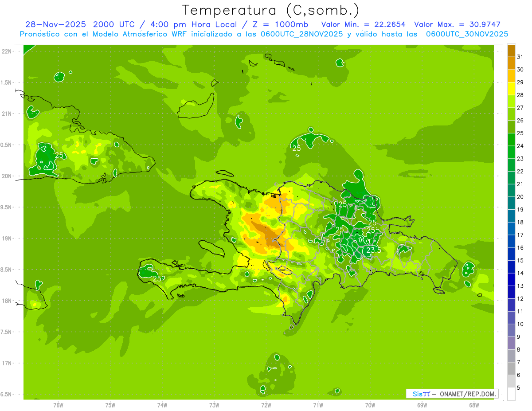Click the "70W" longitude axis label
The width and height of the screenshot is (532, 411).
[370, 405]
